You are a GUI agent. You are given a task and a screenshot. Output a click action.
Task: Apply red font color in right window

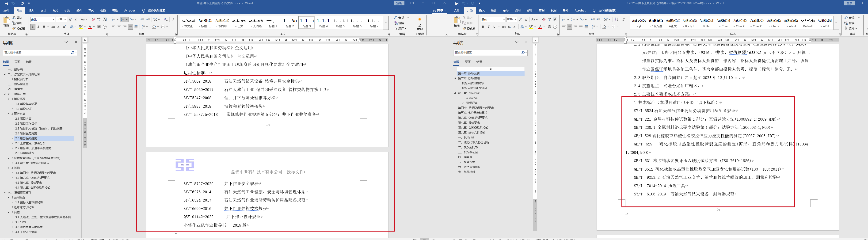540,27
